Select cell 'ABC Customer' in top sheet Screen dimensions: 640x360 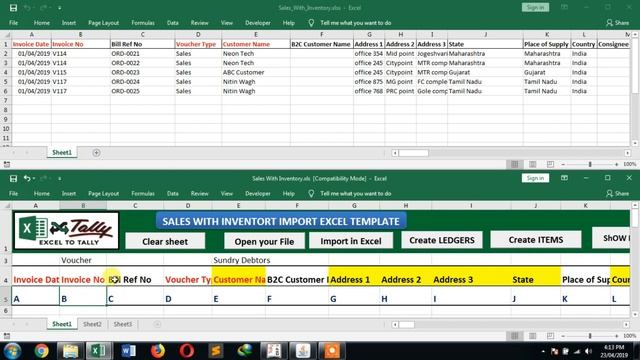tap(256, 72)
